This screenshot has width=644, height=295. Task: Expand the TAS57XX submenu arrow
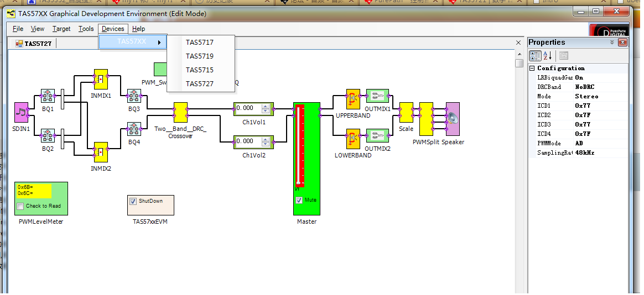[x=159, y=42]
